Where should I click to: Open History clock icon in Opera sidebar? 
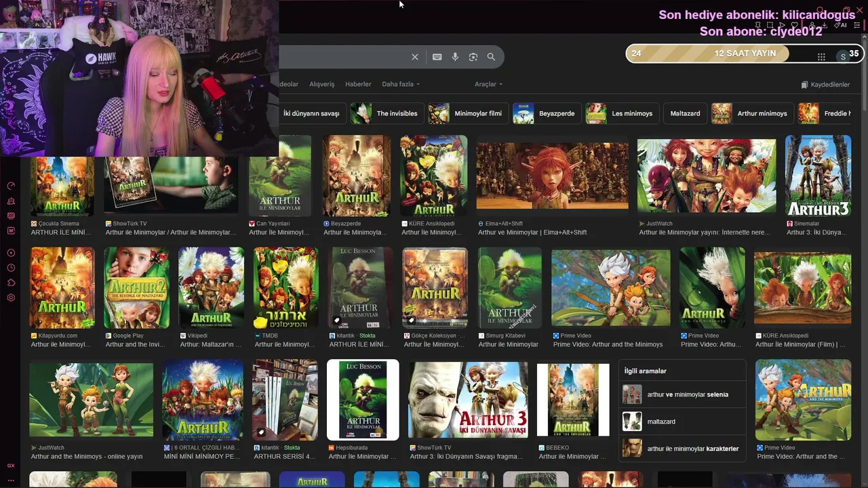pyautogui.click(x=11, y=268)
